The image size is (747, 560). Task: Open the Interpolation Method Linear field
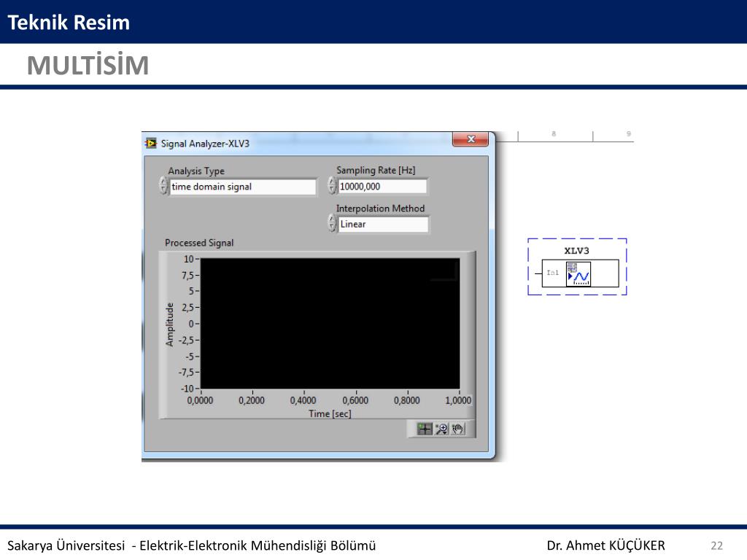pyautogui.click(x=383, y=224)
